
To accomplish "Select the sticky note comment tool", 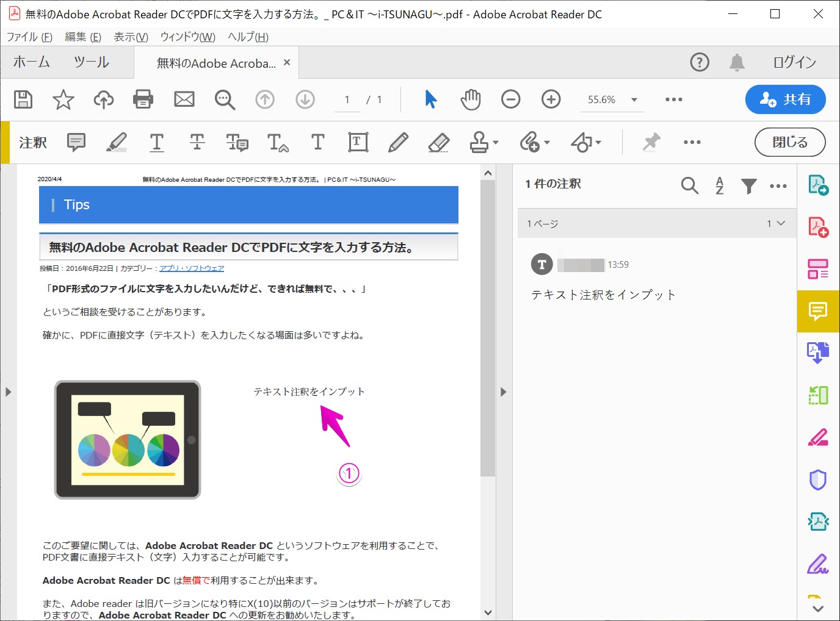I will point(76,142).
